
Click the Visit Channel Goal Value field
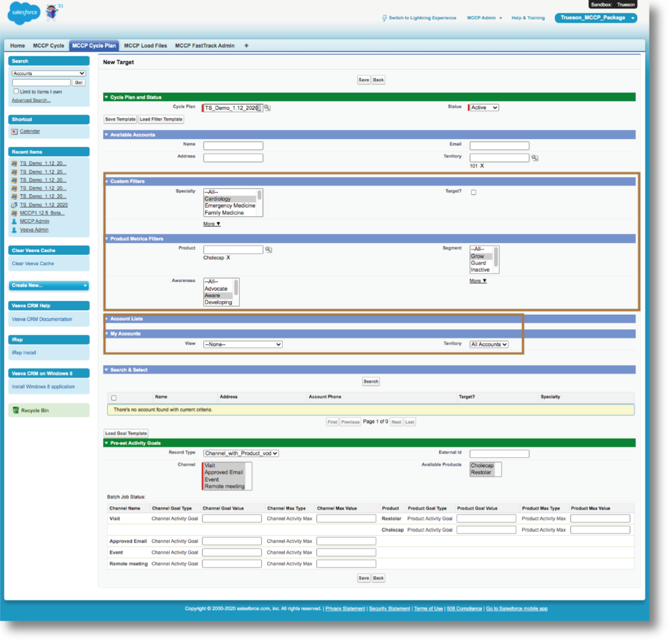[x=232, y=519]
